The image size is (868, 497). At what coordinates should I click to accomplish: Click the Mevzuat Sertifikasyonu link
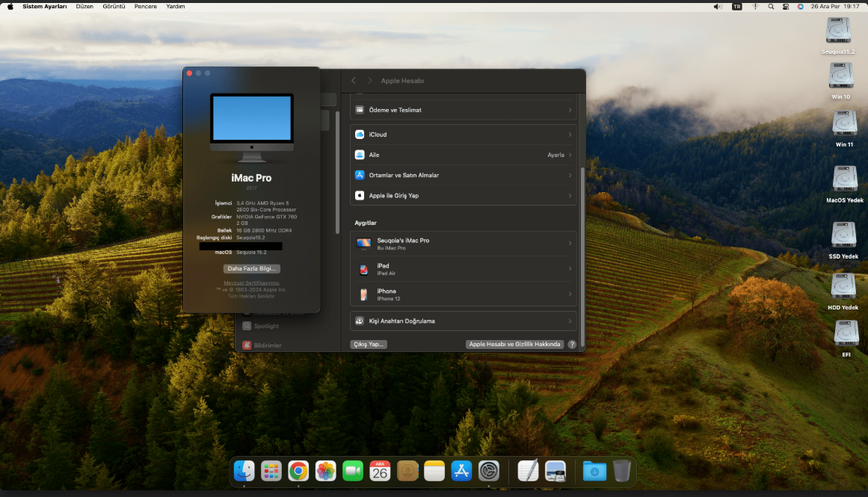point(251,283)
